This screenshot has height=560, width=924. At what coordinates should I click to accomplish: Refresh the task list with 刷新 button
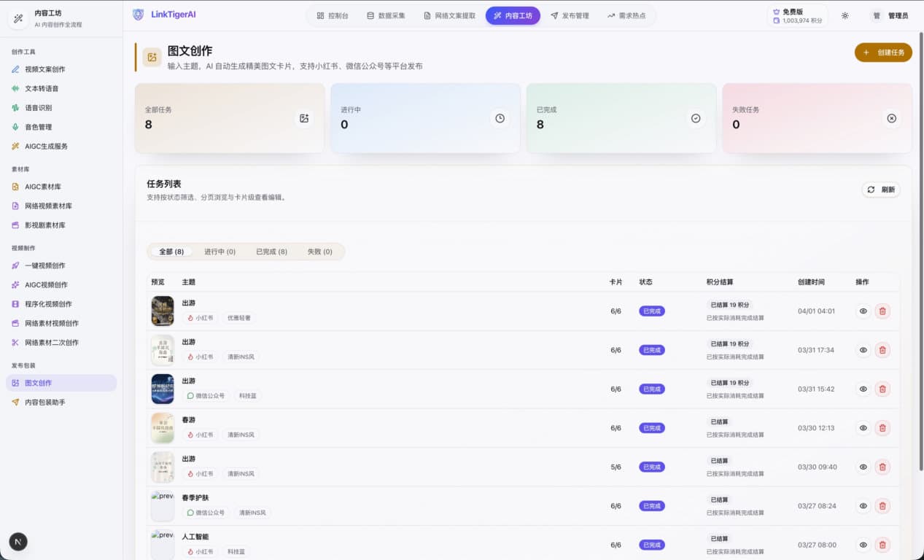[881, 190]
